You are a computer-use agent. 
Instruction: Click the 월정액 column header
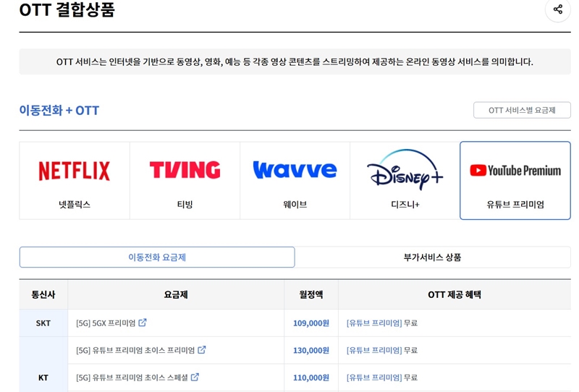click(x=311, y=294)
